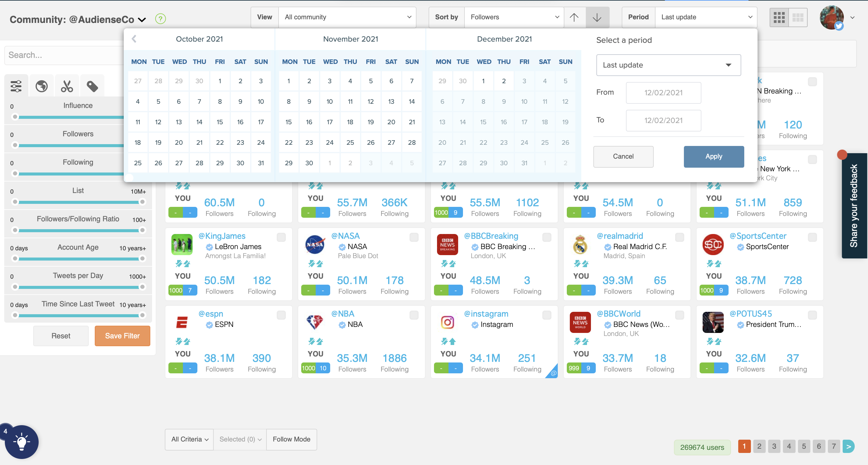Viewport: 868px width, 465px height.
Task: Open the All Criteria dropdown
Action: tap(189, 439)
